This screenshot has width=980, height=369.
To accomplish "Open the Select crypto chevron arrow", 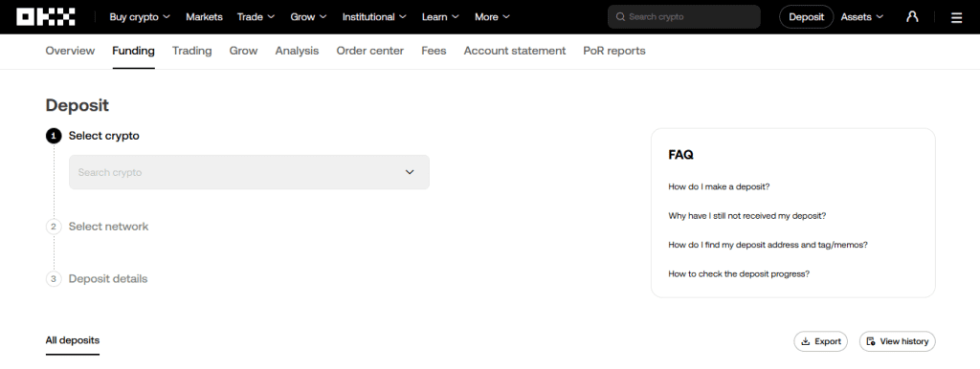I will tap(410, 172).
